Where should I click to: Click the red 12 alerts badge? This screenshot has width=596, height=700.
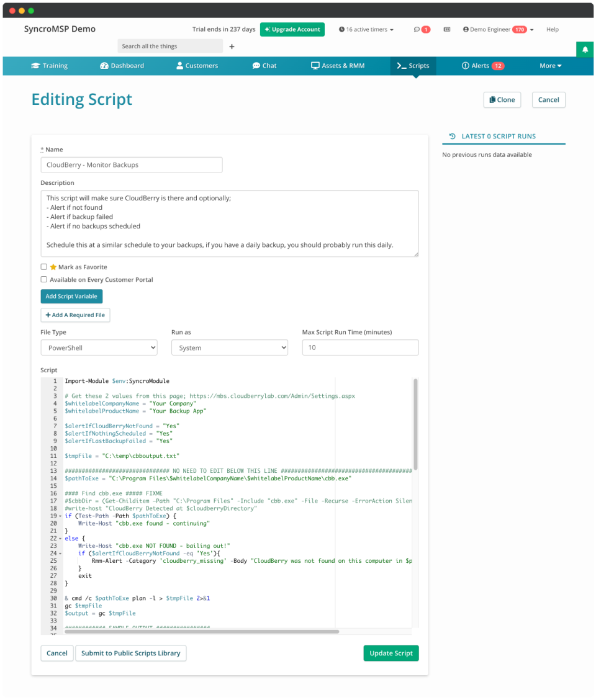point(498,66)
